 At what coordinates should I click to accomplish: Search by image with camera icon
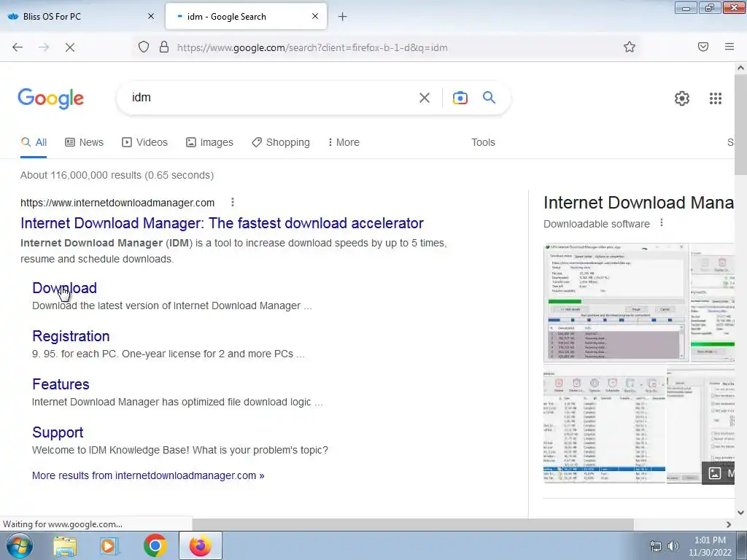[460, 98]
